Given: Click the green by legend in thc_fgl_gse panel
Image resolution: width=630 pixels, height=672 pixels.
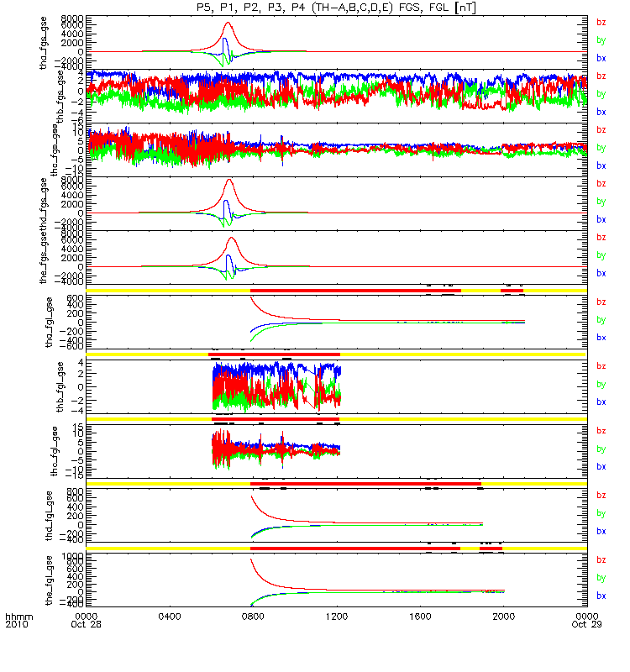Looking at the screenshot, I should click(x=601, y=449).
